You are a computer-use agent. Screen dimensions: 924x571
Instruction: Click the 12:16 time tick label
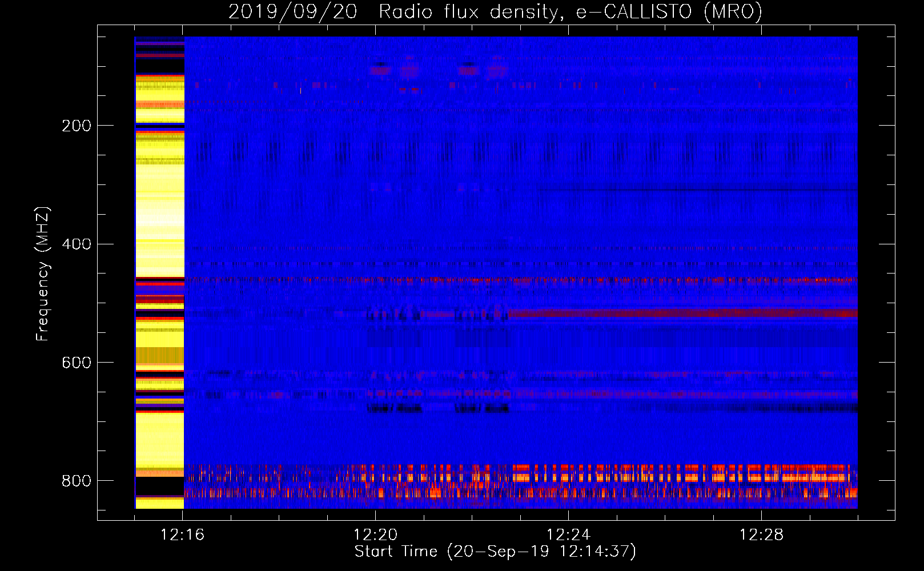pyautogui.click(x=182, y=534)
